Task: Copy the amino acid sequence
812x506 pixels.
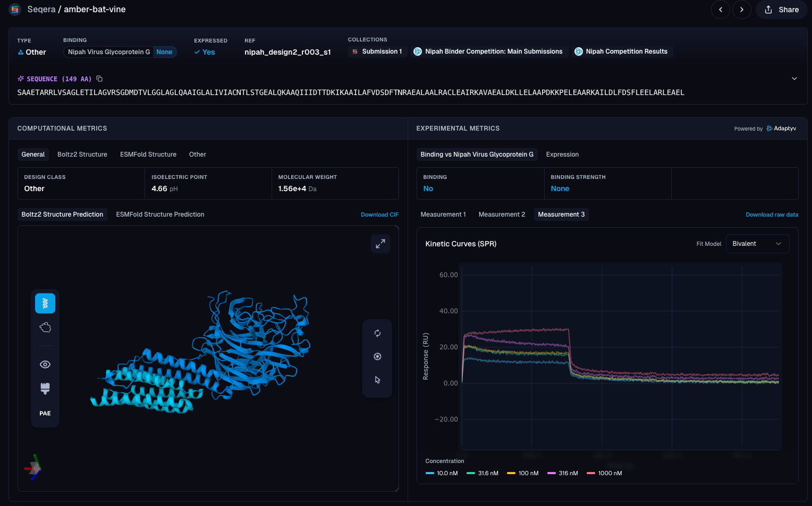Action: point(99,79)
